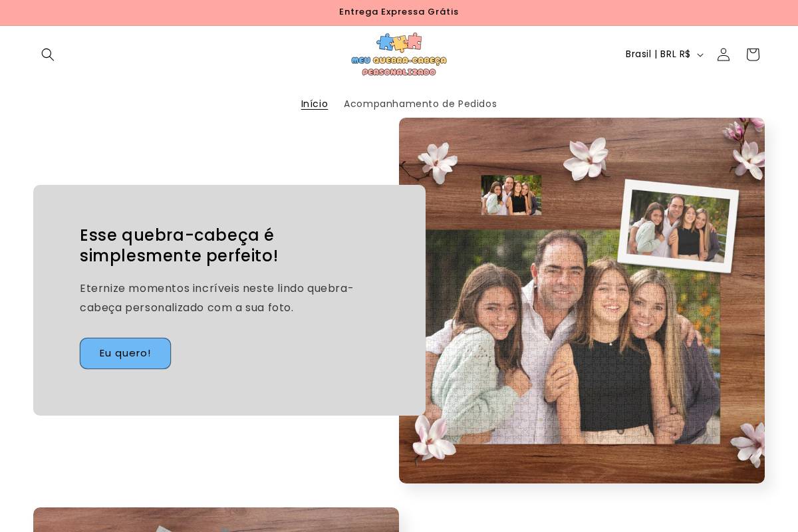Click the Meu Quebra-Cabeça puzzle logo

point(399,55)
